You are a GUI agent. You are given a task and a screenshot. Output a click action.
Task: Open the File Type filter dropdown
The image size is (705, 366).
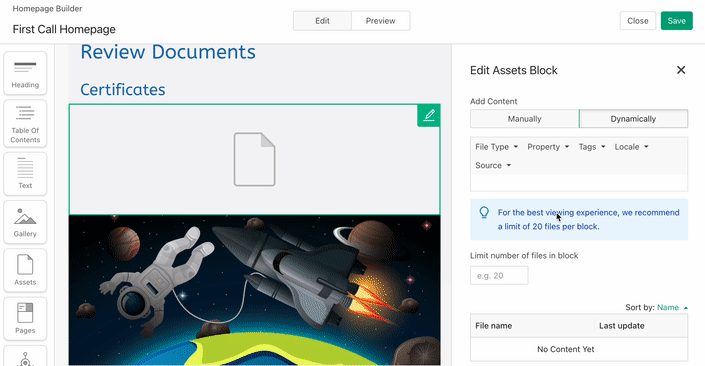496,147
